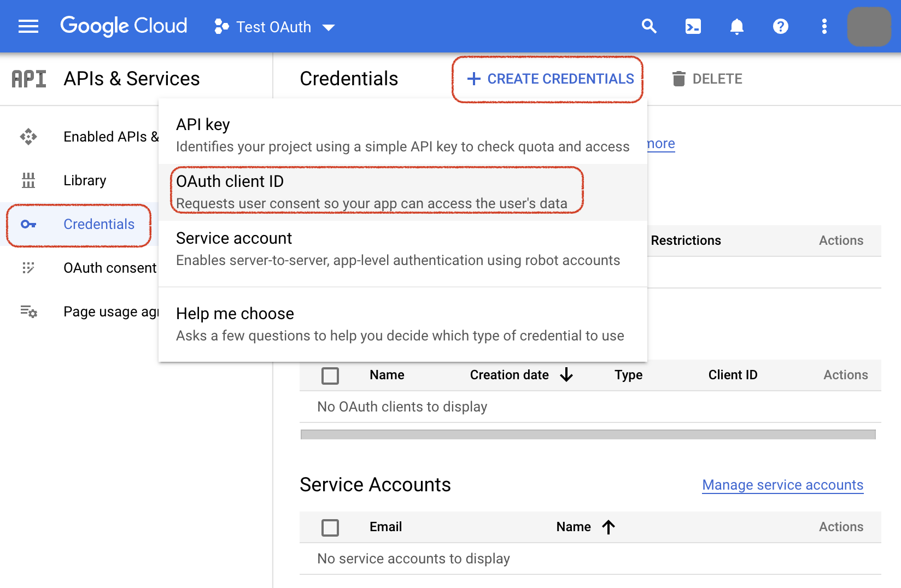Click the Email column header

[x=386, y=527]
